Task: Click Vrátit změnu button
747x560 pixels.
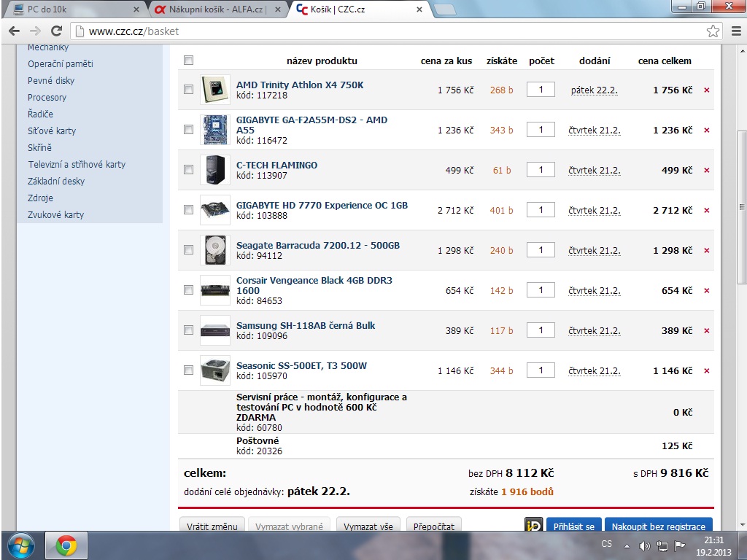Action: click(212, 525)
